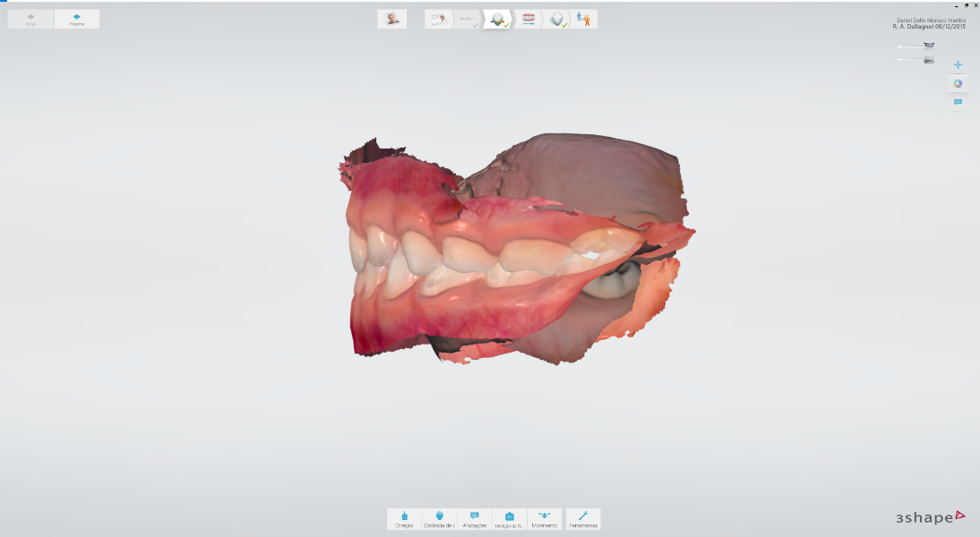This screenshot has height=537, width=980.
Task: Adjust the upper jaw visibility slider
Action: coord(911,47)
